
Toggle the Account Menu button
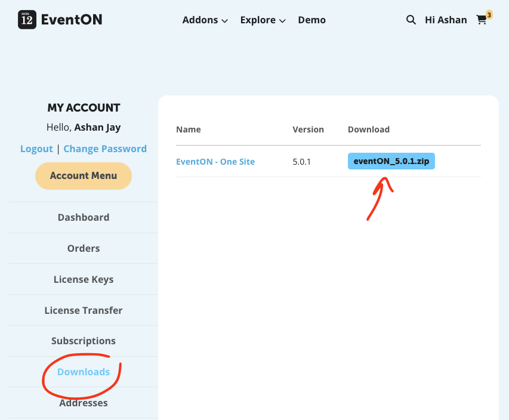(x=84, y=176)
